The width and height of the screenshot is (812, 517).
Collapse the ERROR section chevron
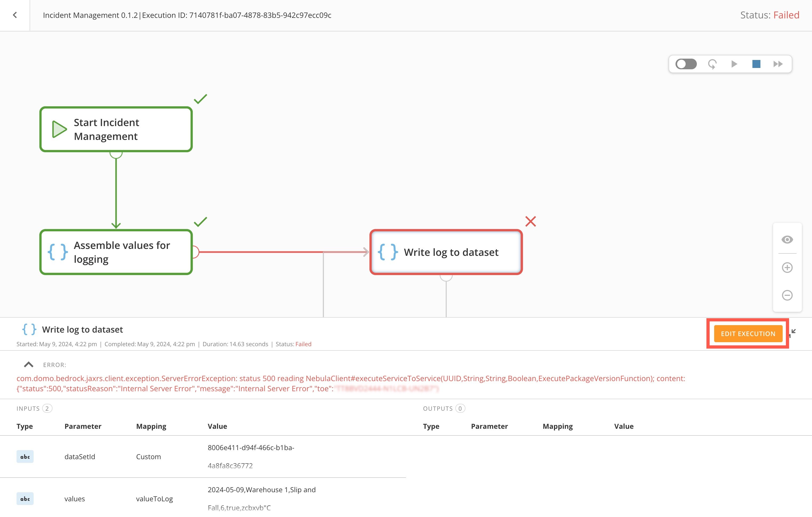[29, 365]
